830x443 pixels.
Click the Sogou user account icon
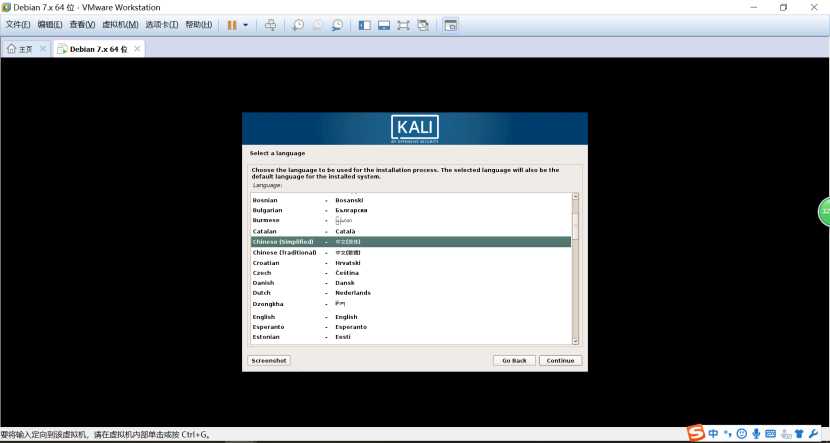tap(786, 433)
